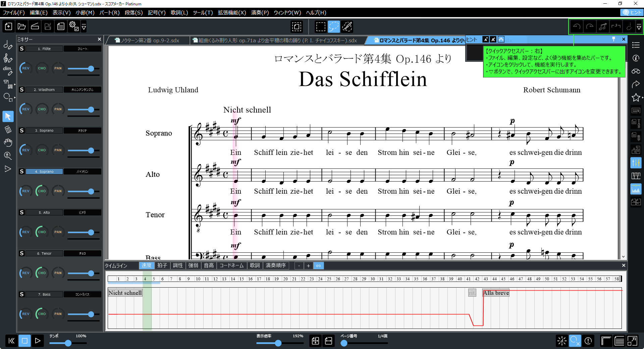Viewport: 644px width, 349px height.
Task: Expand right quick access bar dropdown
Action: [x=639, y=27]
